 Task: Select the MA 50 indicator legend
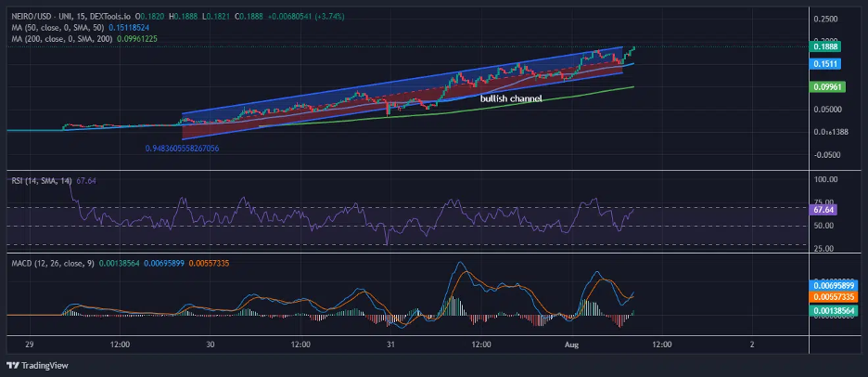56,28
